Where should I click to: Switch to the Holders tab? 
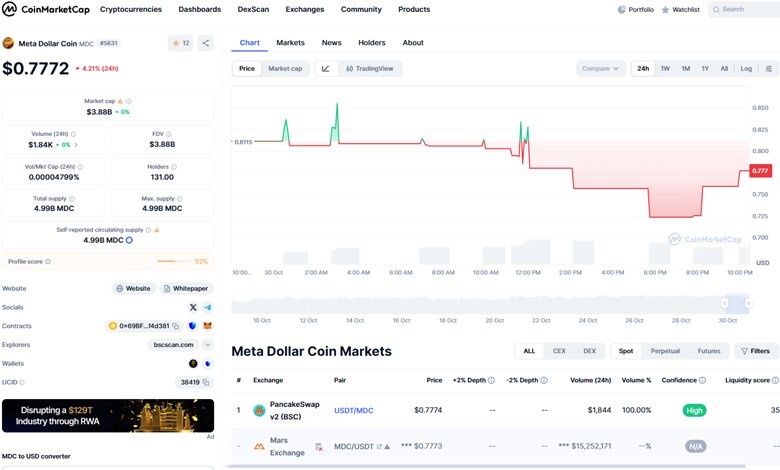[x=372, y=43]
